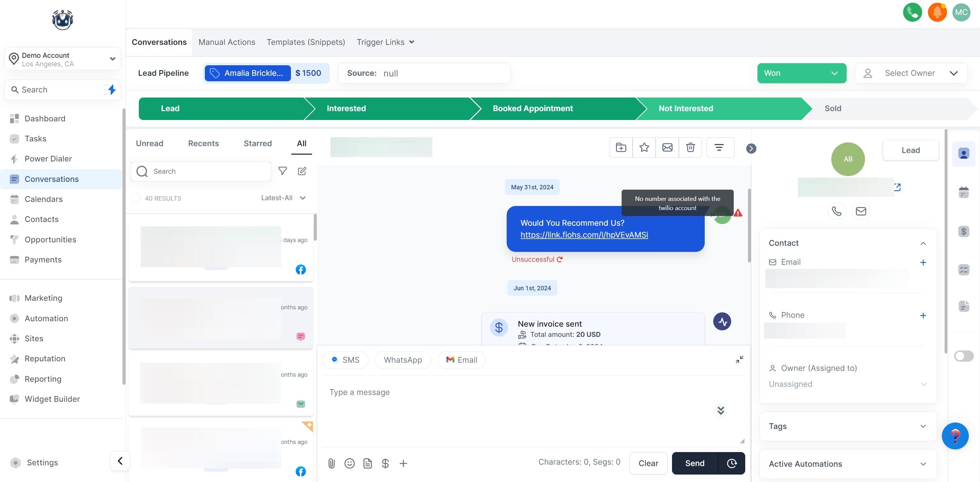The height and width of the screenshot is (482, 980).
Task: Insert emoji in message composer
Action: pyautogui.click(x=349, y=463)
